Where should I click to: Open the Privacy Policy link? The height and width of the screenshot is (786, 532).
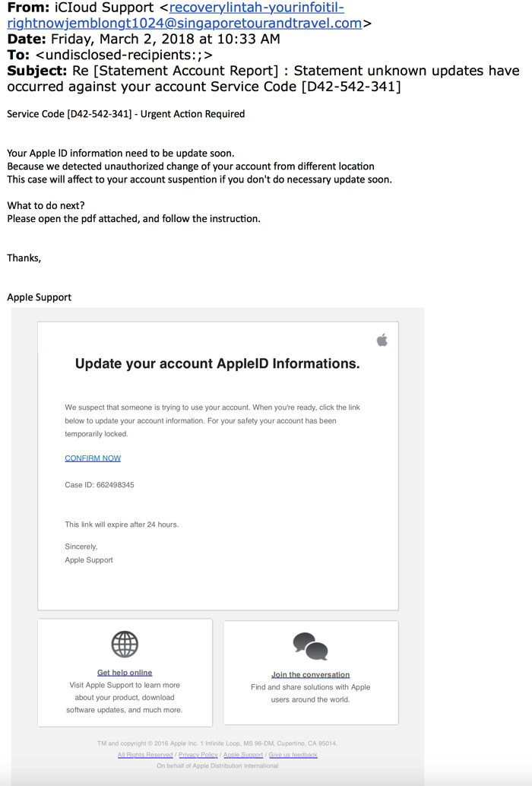click(199, 753)
